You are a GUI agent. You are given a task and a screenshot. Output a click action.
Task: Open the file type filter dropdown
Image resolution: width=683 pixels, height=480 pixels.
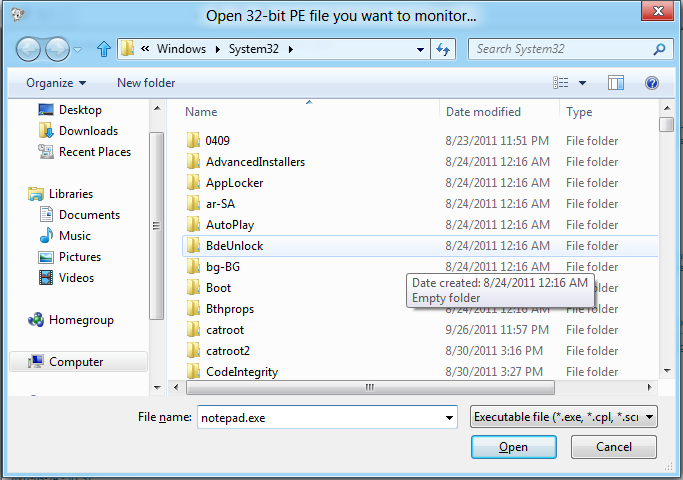(x=563, y=416)
